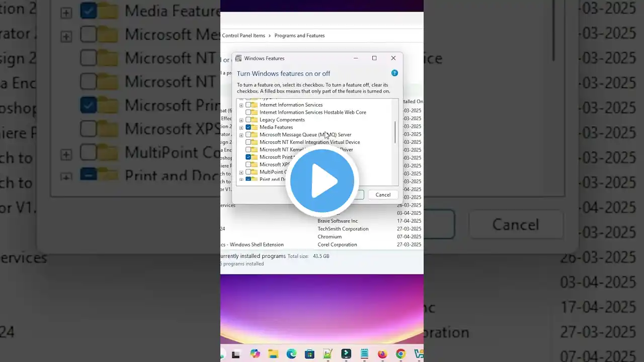Cancel the Windows Features dialog
The height and width of the screenshot is (362, 644).
click(x=383, y=195)
